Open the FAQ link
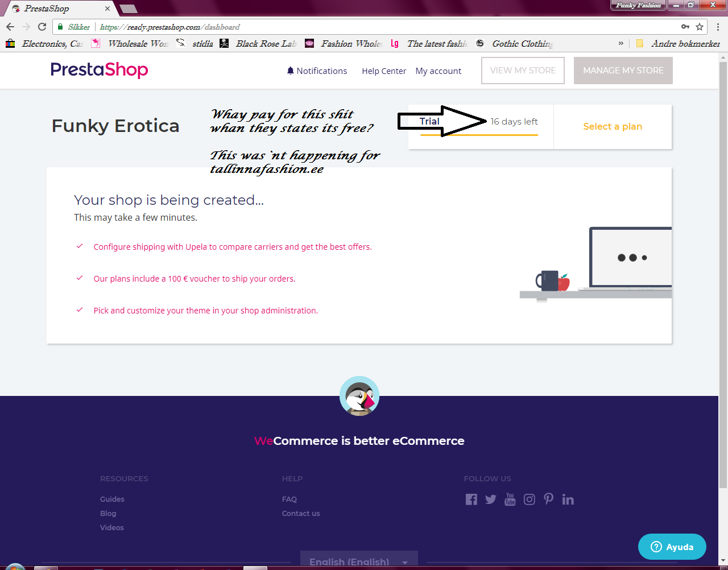728x570 pixels. [289, 499]
